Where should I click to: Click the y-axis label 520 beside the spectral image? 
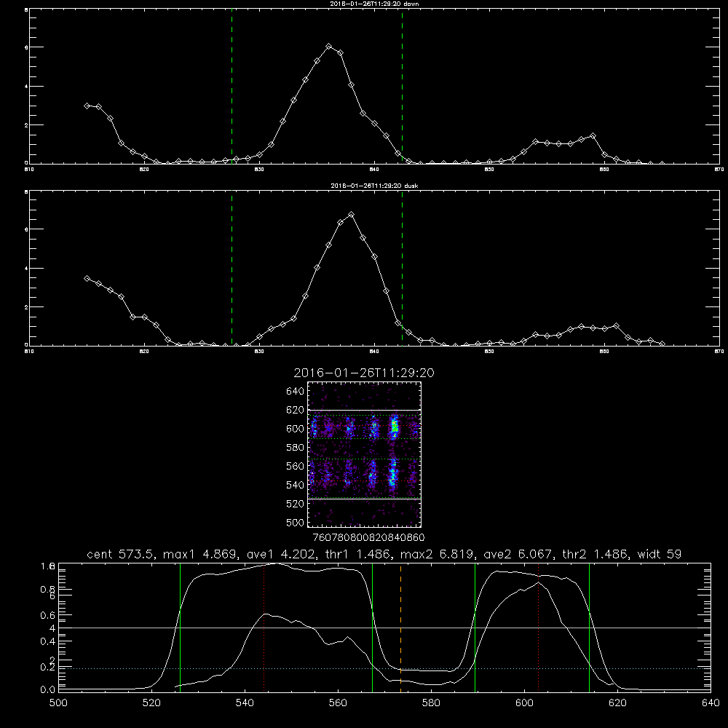[296, 504]
